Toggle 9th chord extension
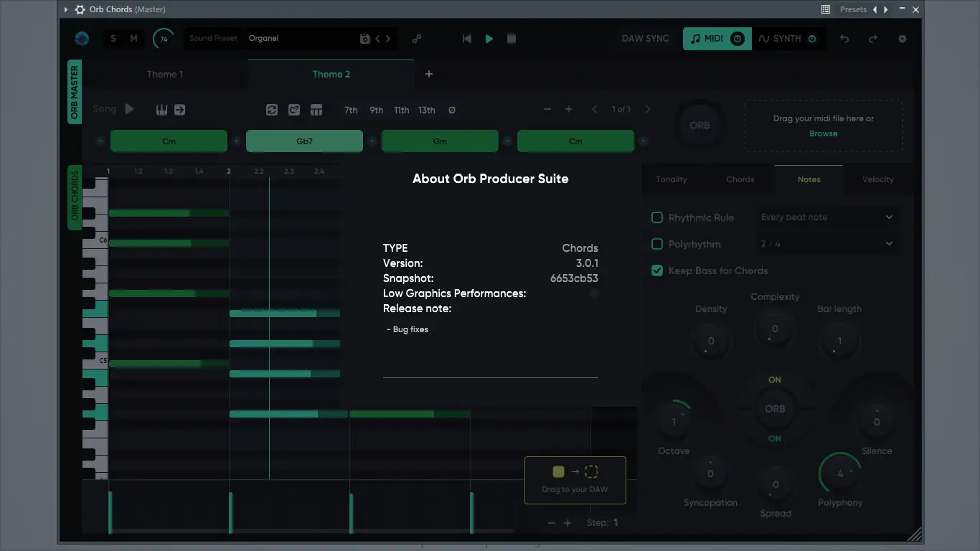Viewport: 980px width, 551px height. [377, 110]
